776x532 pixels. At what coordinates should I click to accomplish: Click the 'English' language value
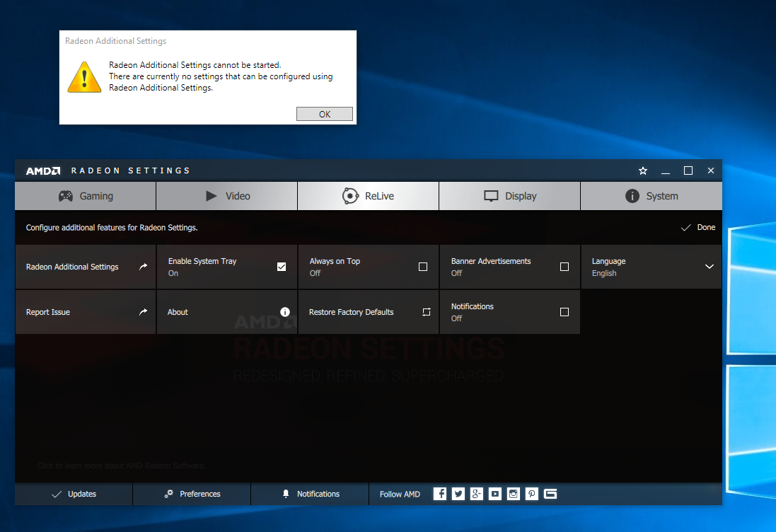604,273
